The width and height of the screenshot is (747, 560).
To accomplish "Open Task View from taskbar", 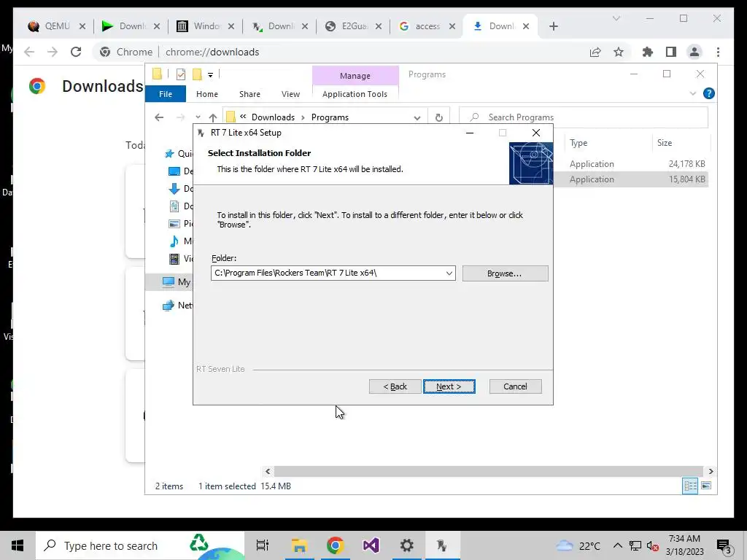I will 263,545.
